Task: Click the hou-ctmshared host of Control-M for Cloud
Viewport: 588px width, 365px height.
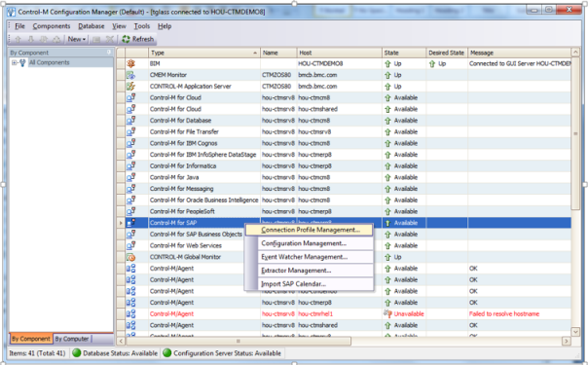Action: point(318,109)
